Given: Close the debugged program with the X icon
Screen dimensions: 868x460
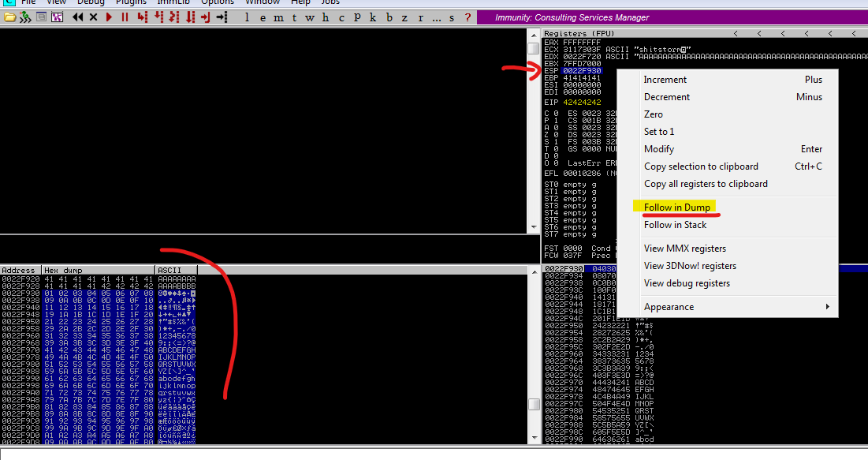Looking at the screenshot, I should [94, 17].
